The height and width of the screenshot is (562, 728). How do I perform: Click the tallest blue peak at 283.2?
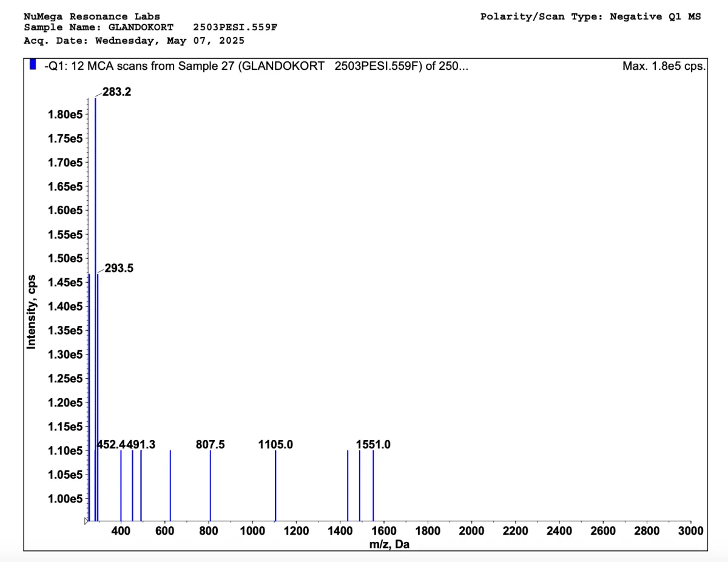pos(95,310)
